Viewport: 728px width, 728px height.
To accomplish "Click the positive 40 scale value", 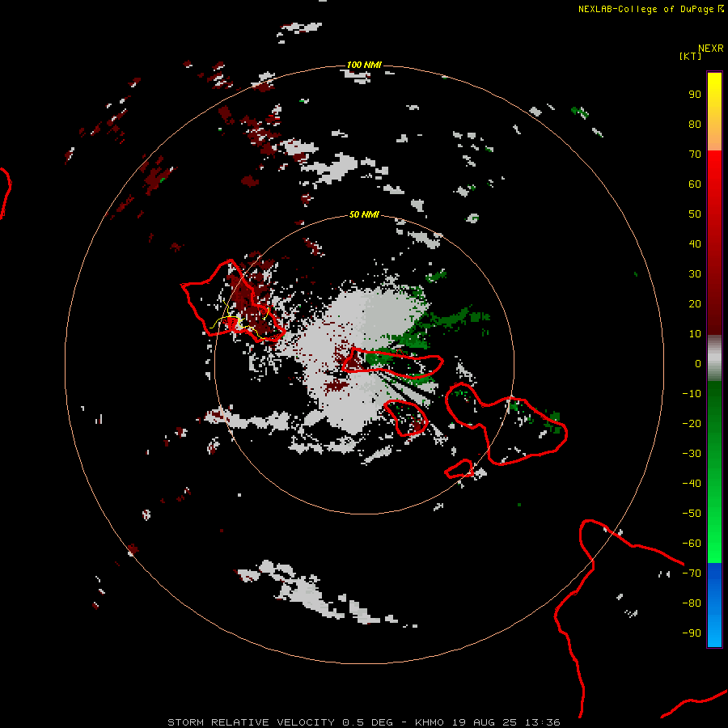I will pyautogui.click(x=695, y=243).
